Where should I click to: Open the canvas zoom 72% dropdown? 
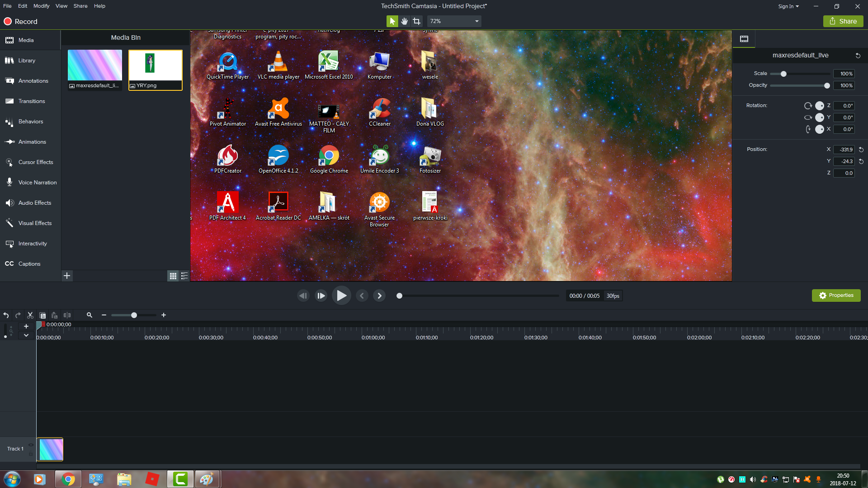coord(476,21)
